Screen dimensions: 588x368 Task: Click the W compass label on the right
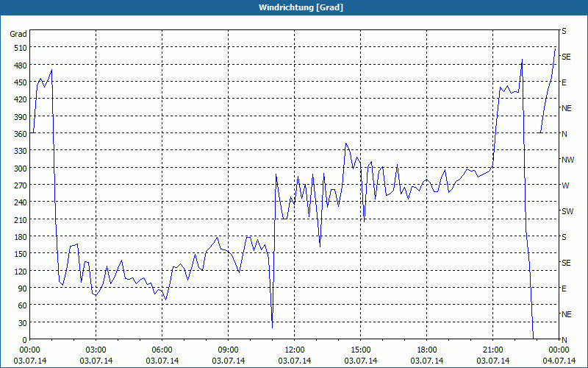coord(565,185)
